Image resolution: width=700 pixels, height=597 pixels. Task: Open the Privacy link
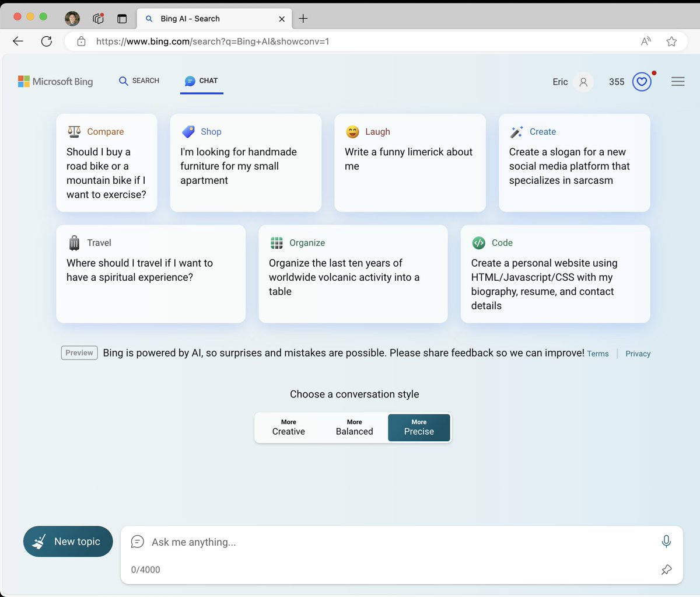coord(638,354)
